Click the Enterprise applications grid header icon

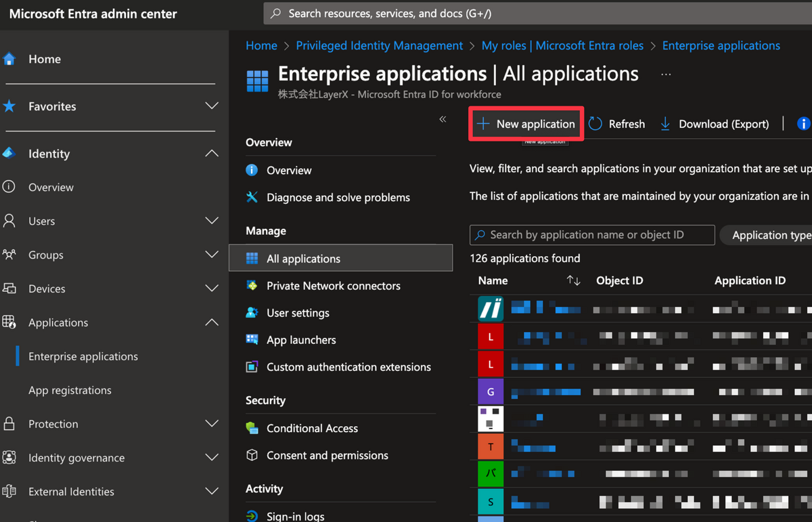[257, 81]
